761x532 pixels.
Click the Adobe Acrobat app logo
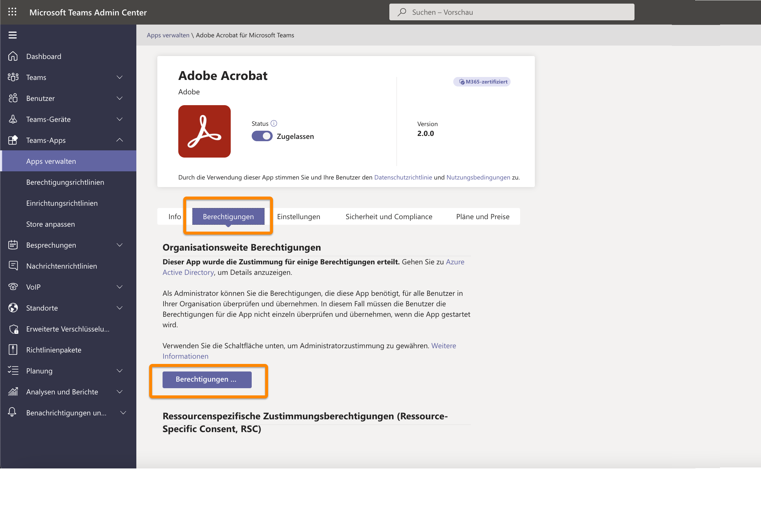[205, 131]
